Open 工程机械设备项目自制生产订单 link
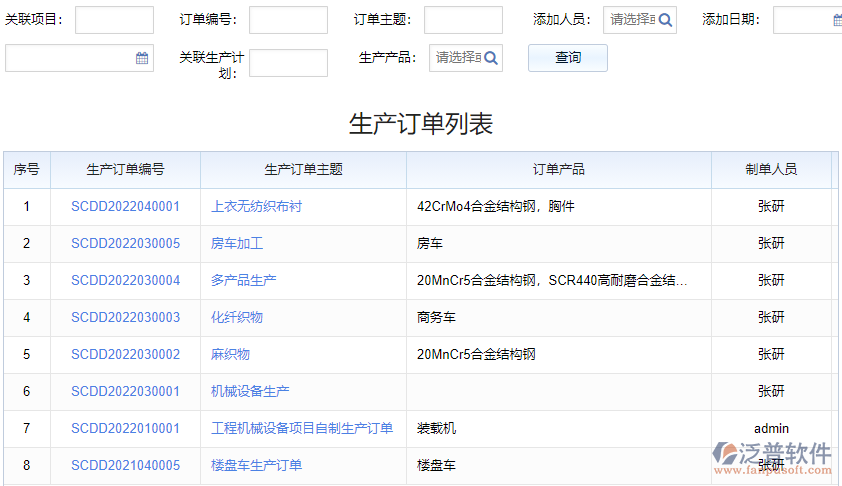The width and height of the screenshot is (842, 486). (302, 429)
